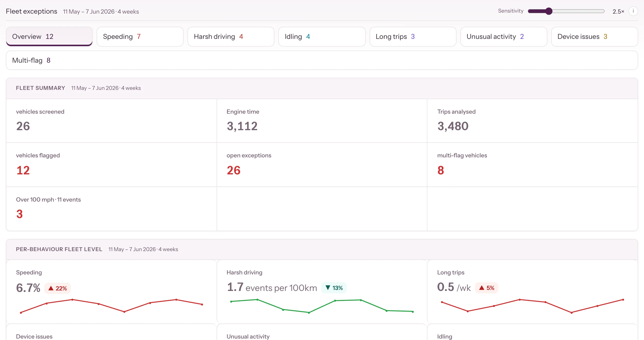Select the Unusual activity tab

(504, 36)
